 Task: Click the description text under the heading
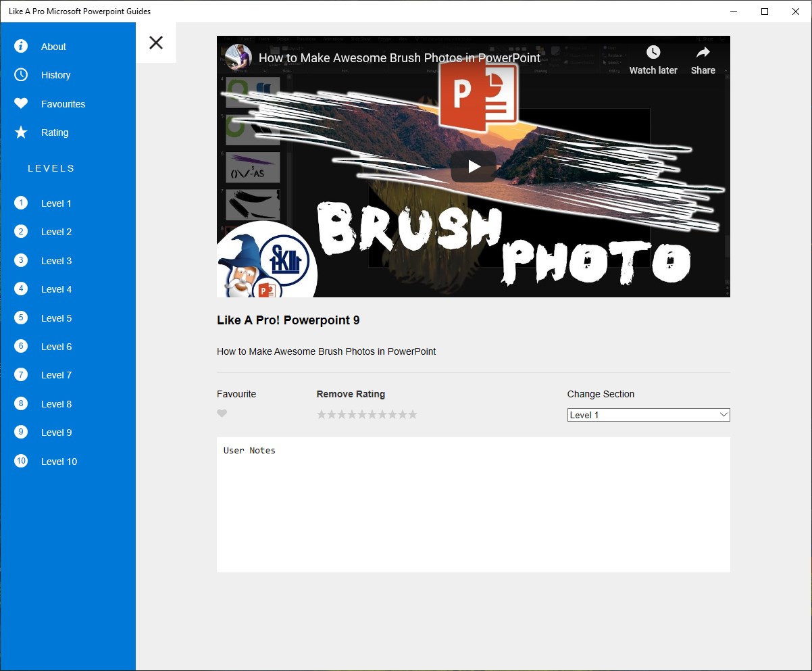[x=326, y=351]
